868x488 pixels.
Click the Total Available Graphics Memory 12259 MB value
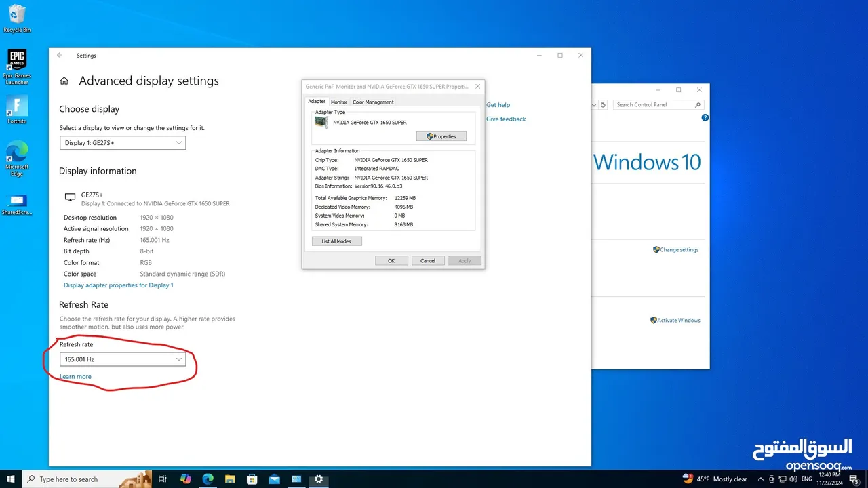[x=405, y=198]
